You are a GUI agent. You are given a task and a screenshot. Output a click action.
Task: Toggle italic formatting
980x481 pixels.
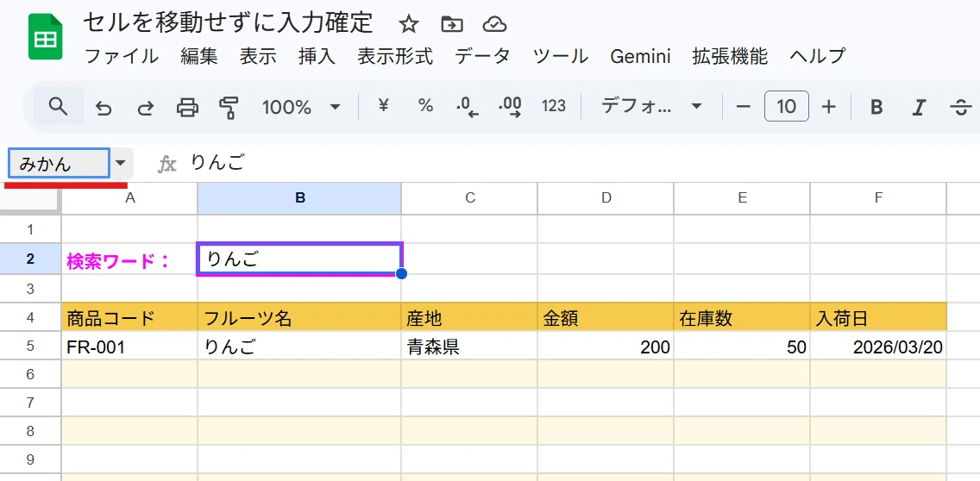tap(918, 108)
